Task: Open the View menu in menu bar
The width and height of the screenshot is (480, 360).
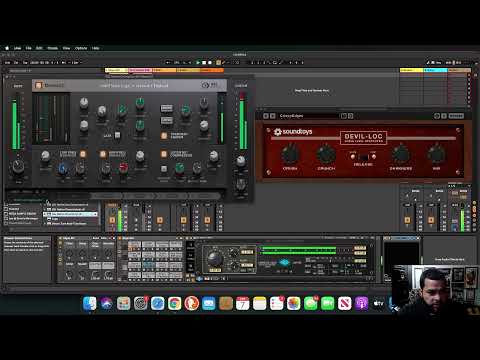Action: 66,48
